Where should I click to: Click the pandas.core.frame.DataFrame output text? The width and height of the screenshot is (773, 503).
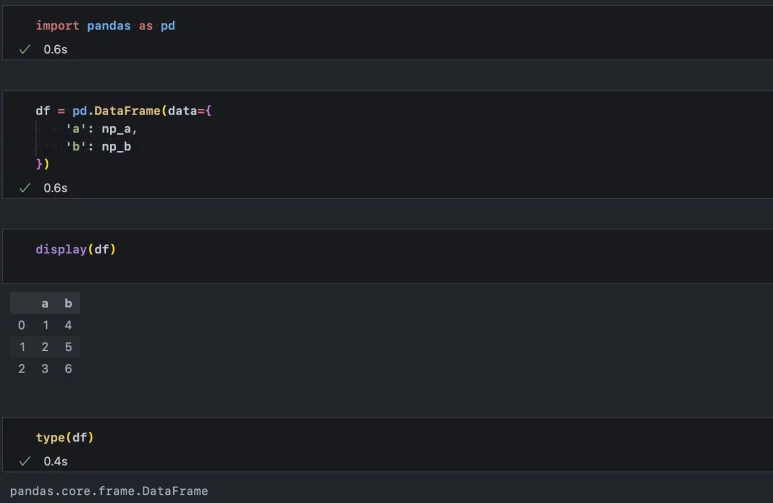tap(109, 491)
